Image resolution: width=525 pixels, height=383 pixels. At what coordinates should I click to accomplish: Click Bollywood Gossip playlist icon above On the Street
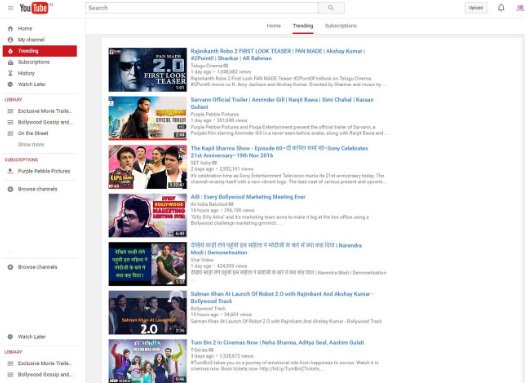(10, 122)
